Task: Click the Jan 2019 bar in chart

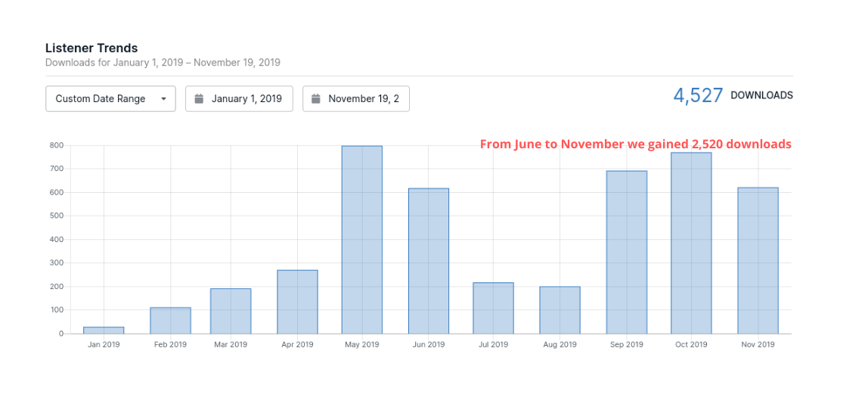Action: 104,330
